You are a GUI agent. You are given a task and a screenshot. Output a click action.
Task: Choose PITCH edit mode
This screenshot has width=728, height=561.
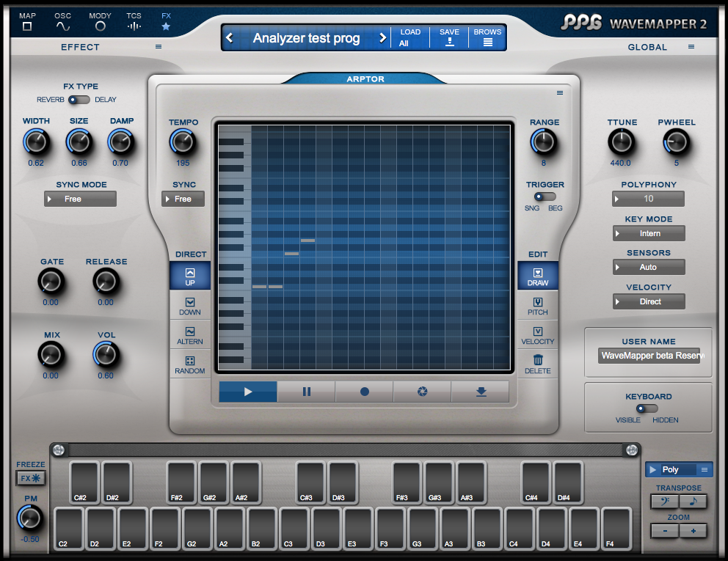tap(538, 306)
